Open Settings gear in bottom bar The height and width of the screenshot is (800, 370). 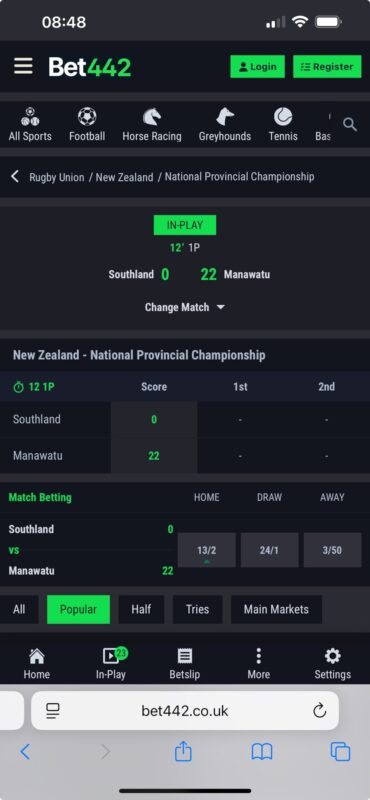pyautogui.click(x=333, y=664)
